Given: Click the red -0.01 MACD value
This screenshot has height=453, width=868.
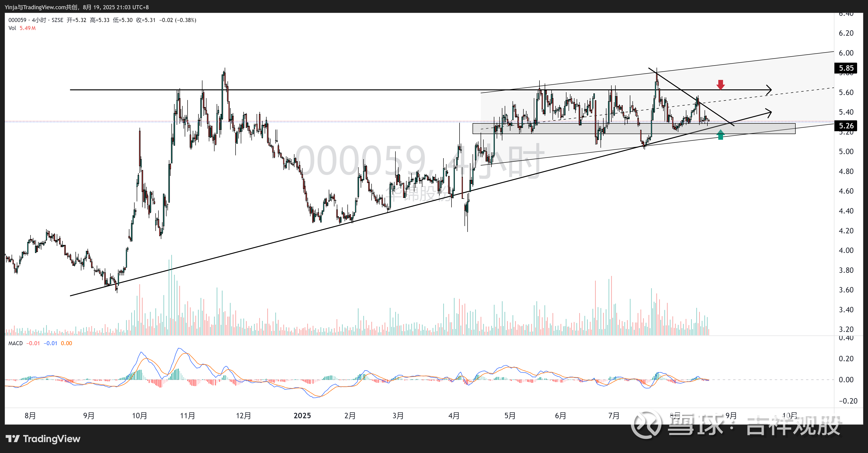Looking at the screenshot, I should tap(33, 343).
